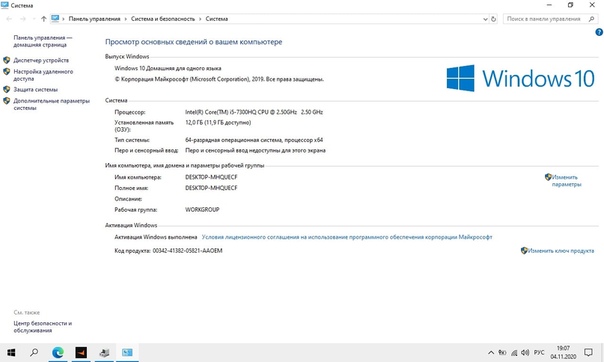Click the System icon in title bar
Image resolution: width=604 pixels, height=362 pixels.
[5, 5]
